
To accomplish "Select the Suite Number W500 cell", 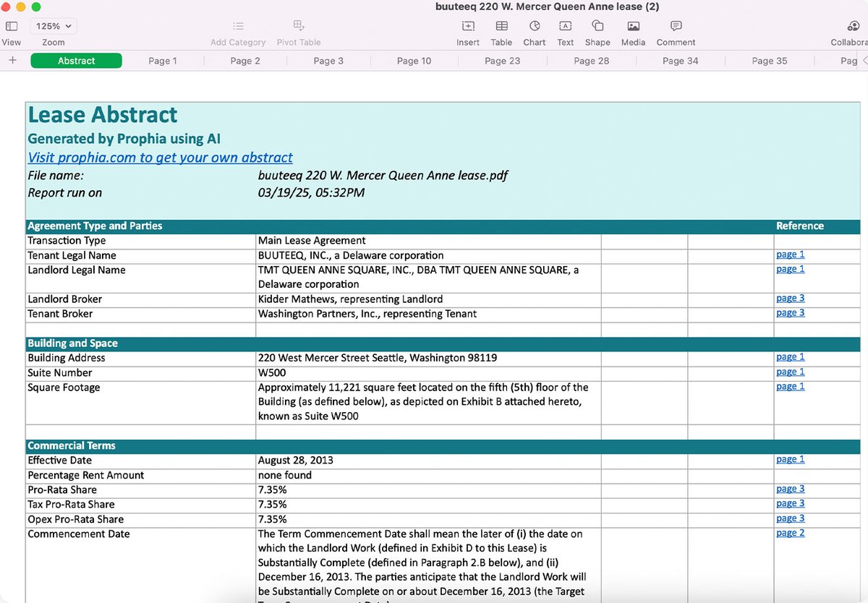I will click(x=428, y=373).
